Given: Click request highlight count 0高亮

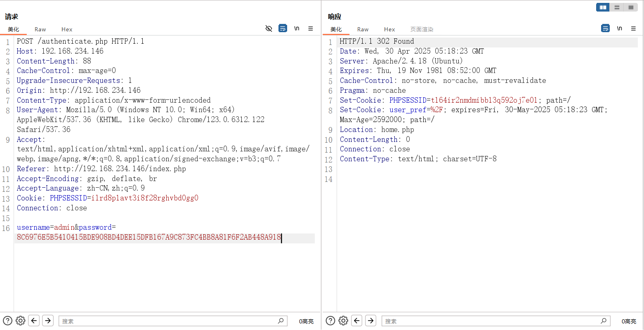Looking at the screenshot, I should click(306, 321).
